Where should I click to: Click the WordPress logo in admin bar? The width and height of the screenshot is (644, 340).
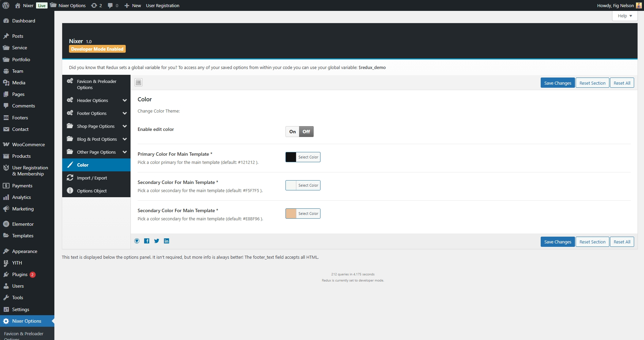click(x=6, y=5)
